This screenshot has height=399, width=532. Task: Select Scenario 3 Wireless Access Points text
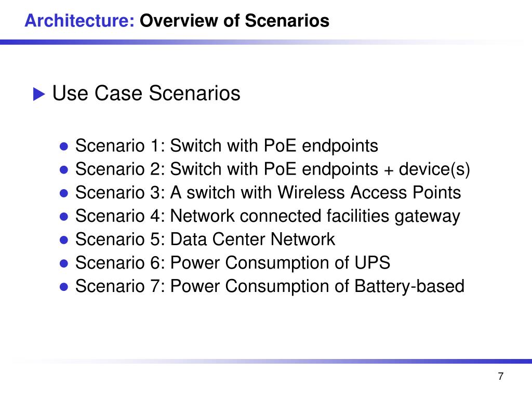[268, 193]
